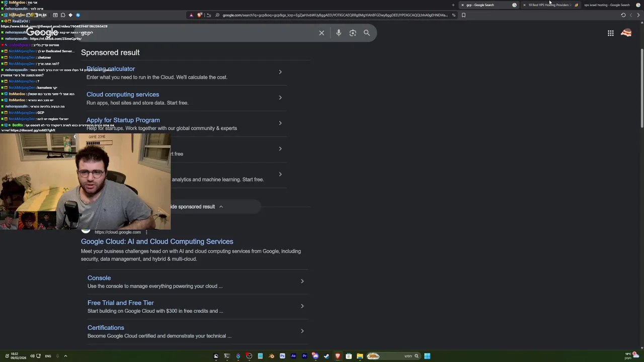Open the Google account avatar
The height and width of the screenshot is (362, 644).
pyautogui.click(x=626, y=33)
